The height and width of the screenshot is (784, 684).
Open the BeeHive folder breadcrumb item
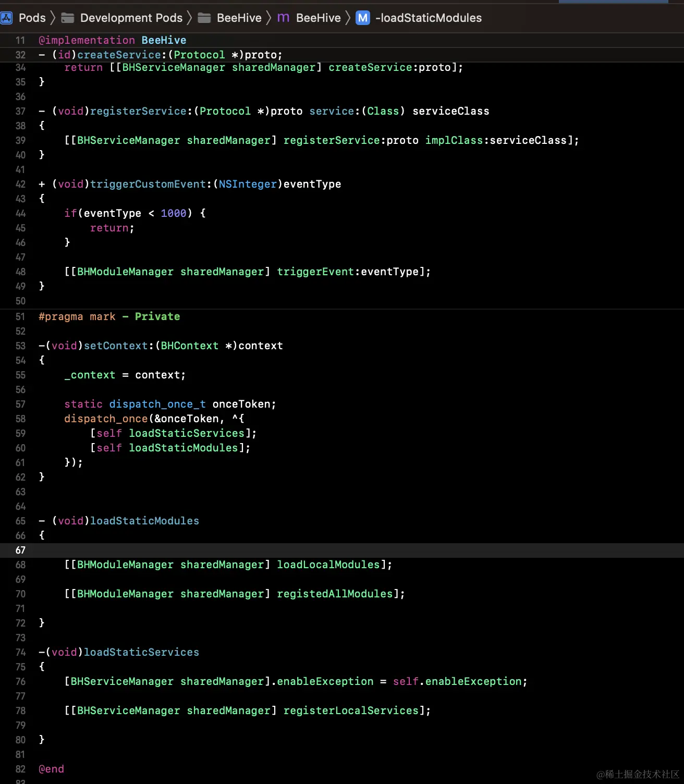point(239,18)
